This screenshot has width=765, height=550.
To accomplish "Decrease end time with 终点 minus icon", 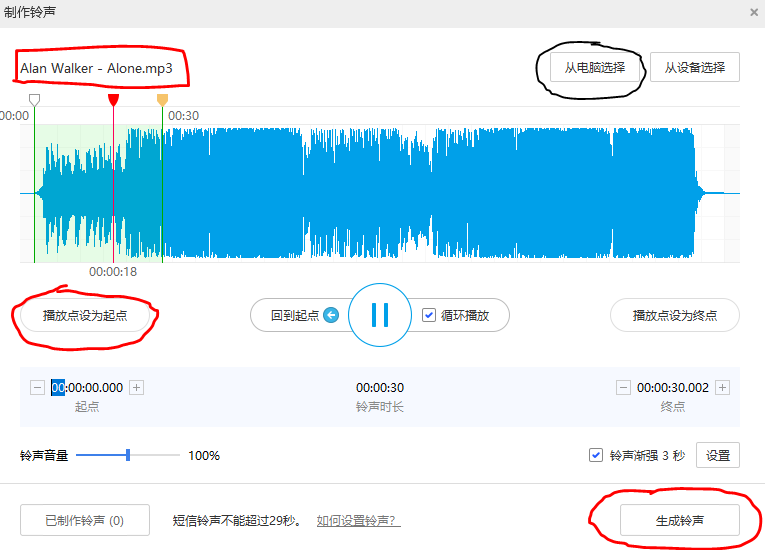I will click(623, 387).
